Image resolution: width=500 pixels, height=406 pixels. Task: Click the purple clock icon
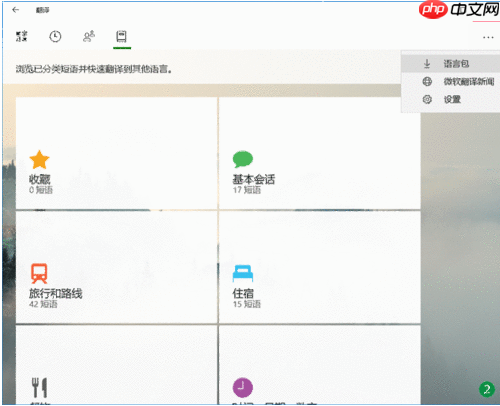pos(243,387)
